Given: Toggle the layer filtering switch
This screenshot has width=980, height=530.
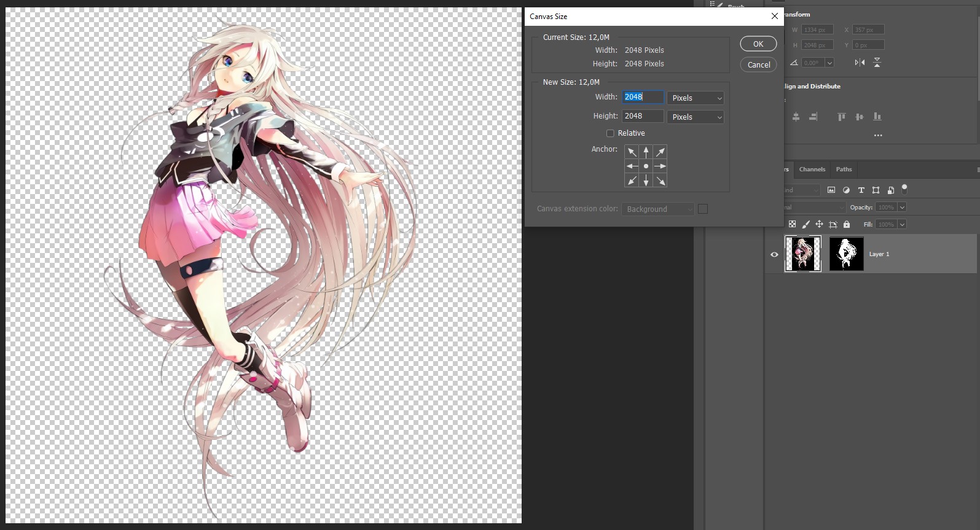Looking at the screenshot, I should click(x=904, y=190).
